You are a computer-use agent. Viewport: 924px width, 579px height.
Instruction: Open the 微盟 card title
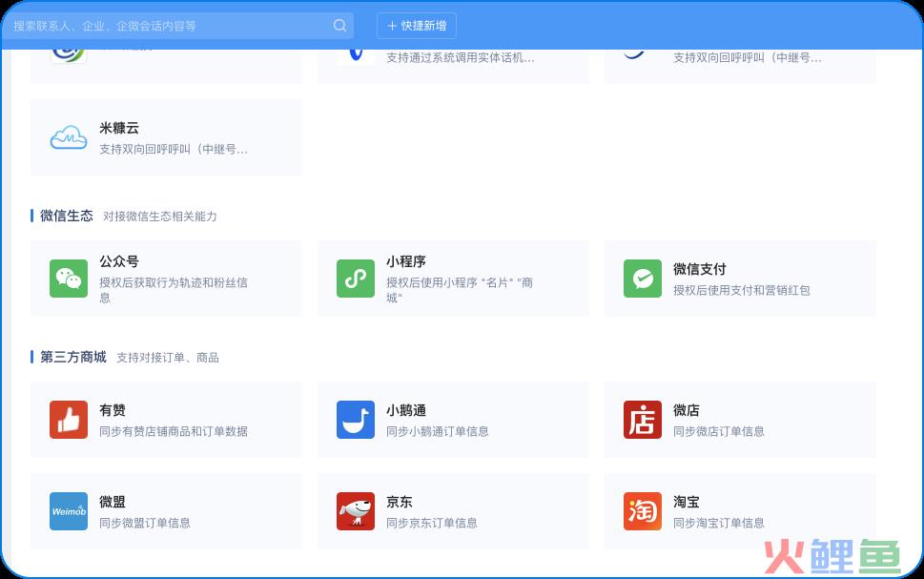point(113,502)
